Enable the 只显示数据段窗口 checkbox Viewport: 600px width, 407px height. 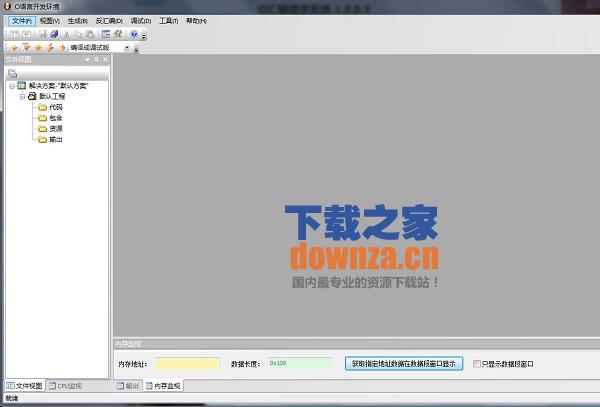477,364
